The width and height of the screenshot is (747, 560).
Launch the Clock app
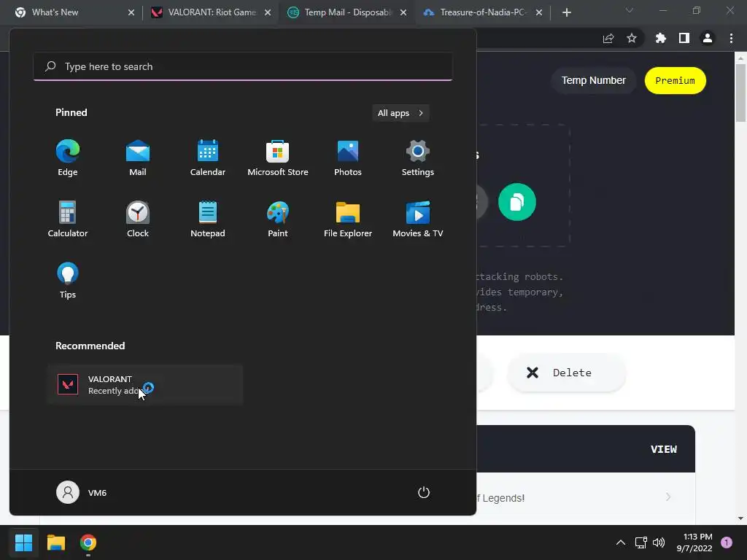tap(138, 219)
